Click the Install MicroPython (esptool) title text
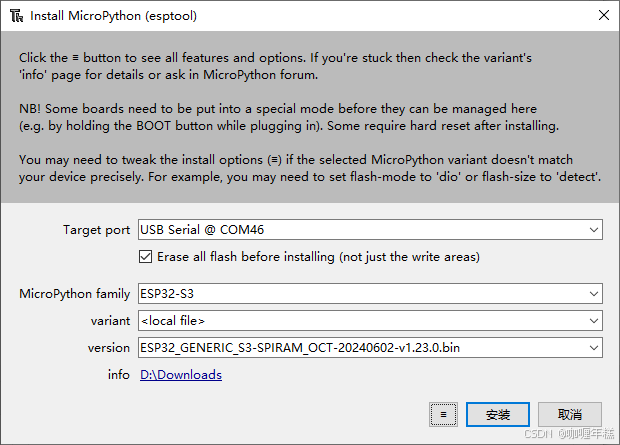620x445 pixels. [113, 16]
